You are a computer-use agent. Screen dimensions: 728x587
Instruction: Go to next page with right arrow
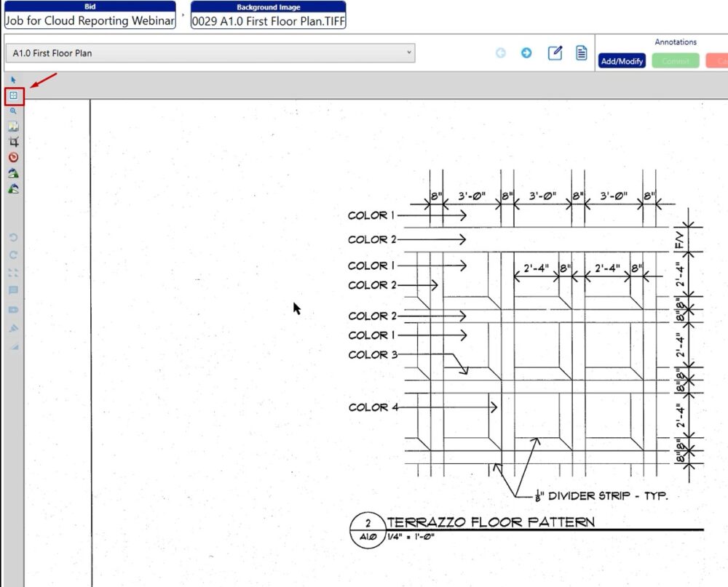coord(526,53)
